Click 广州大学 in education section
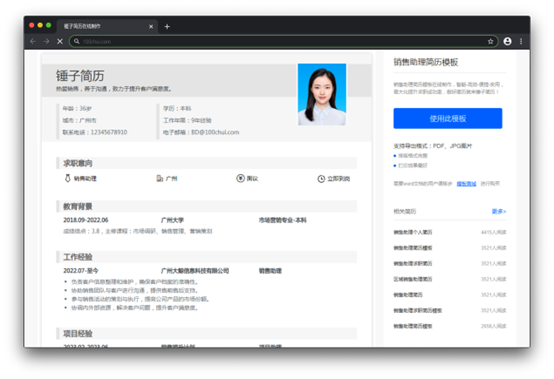Screen dimensions: 554x379 tap(172, 220)
